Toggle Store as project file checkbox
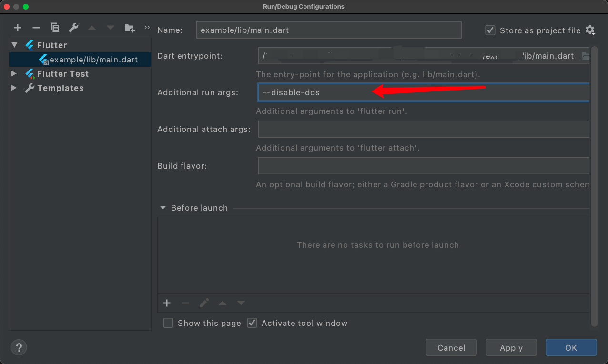 click(x=490, y=30)
